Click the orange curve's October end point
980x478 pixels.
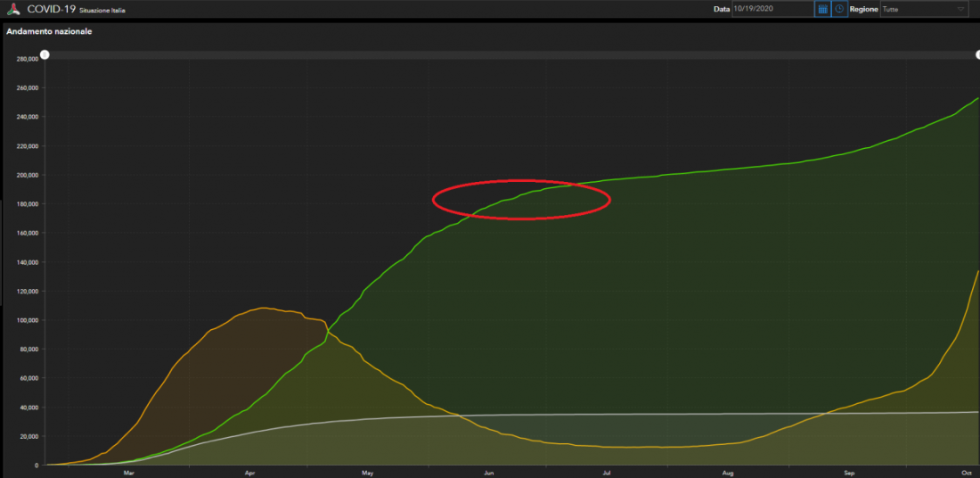point(978,271)
